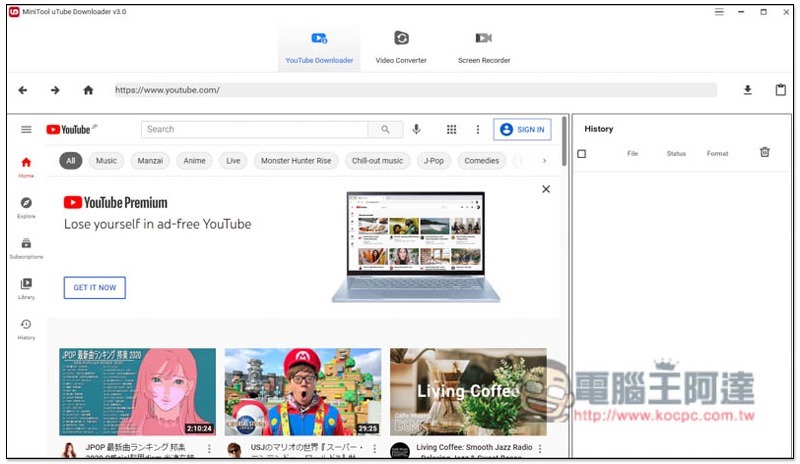Return to the home page icon in toolbar
Viewport: 800px width, 464px height.
[88, 90]
